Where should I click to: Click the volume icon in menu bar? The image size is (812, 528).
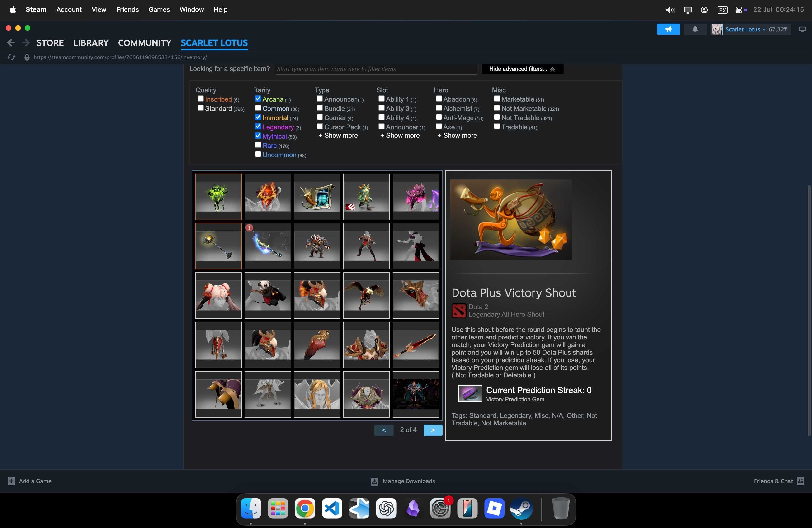(670, 10)
